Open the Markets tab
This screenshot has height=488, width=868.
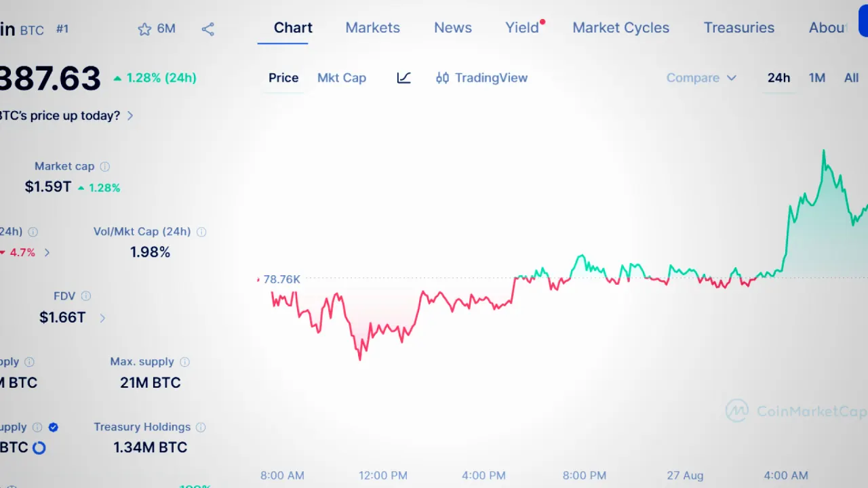click(373, 28)
